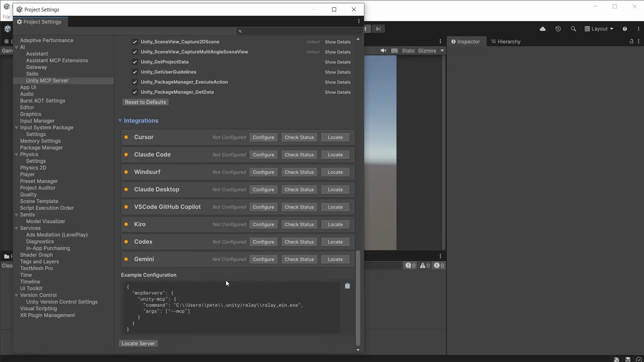This screenshot has width=644, height=362.
Task: Click the Locate Server button
Action: 138,343
